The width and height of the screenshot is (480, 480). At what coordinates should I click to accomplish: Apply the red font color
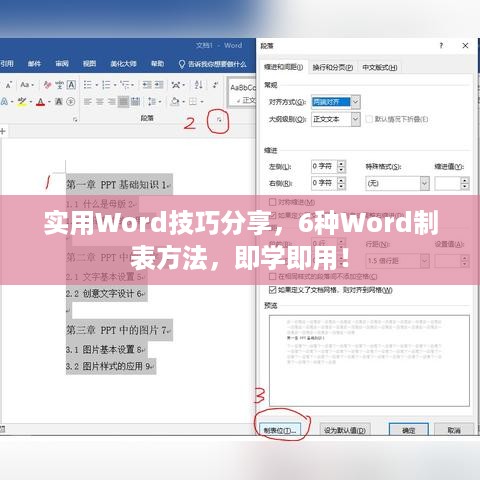(x=41, y=101)
